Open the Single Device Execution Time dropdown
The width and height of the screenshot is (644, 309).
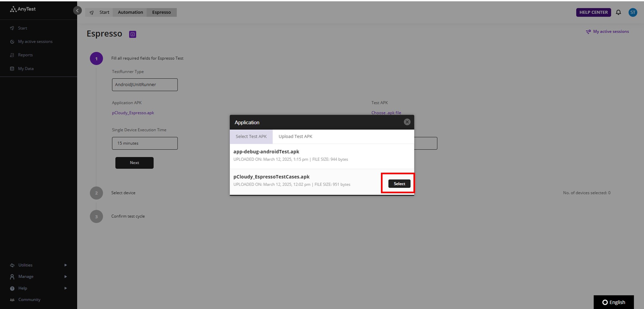[145, 143]
